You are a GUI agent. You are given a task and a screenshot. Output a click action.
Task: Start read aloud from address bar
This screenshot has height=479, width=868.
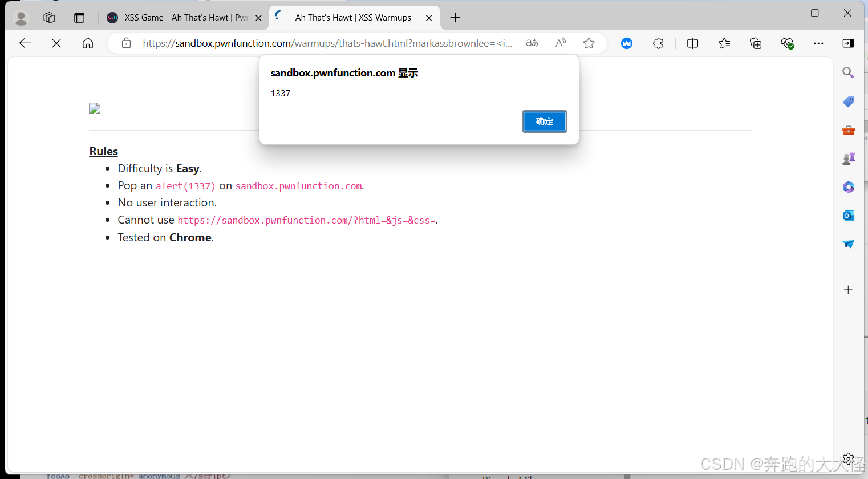[x=561, y=43]
